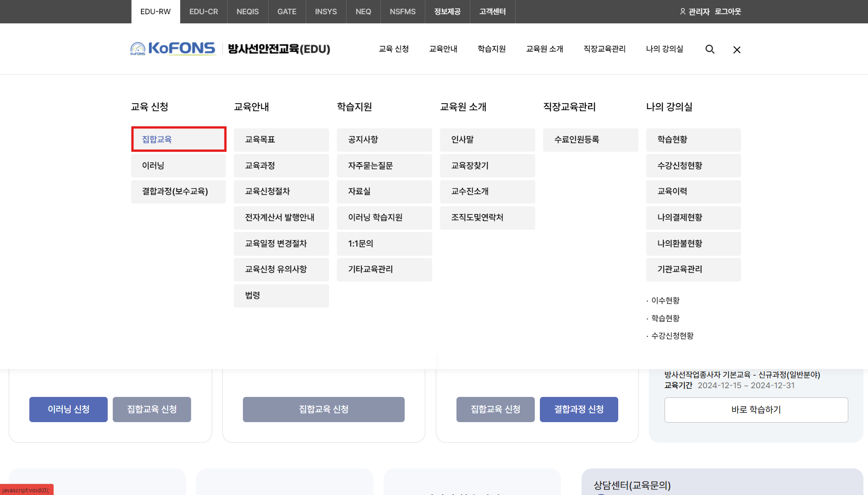Screen dimensions: 868x495
Task: Open 전자계산서 발행안내 menu item
Action: point(281,217)
